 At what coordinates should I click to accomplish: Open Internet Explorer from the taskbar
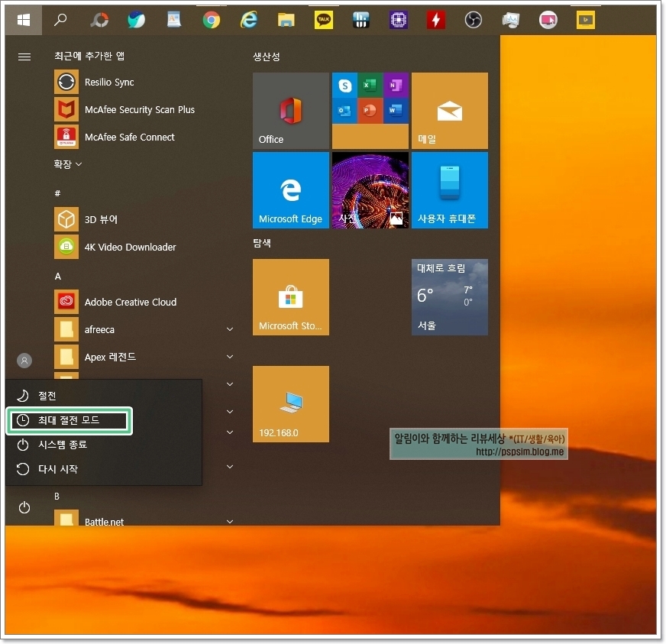point(248,20)
